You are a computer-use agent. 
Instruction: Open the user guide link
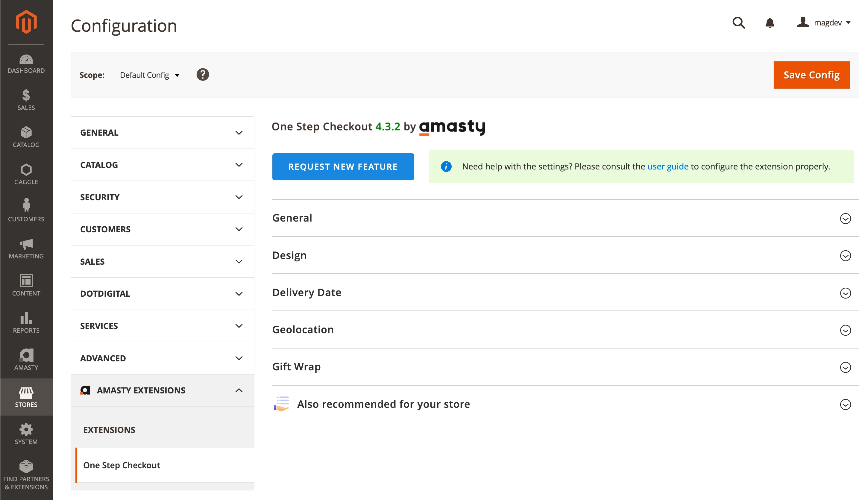[x=667, y=166]
